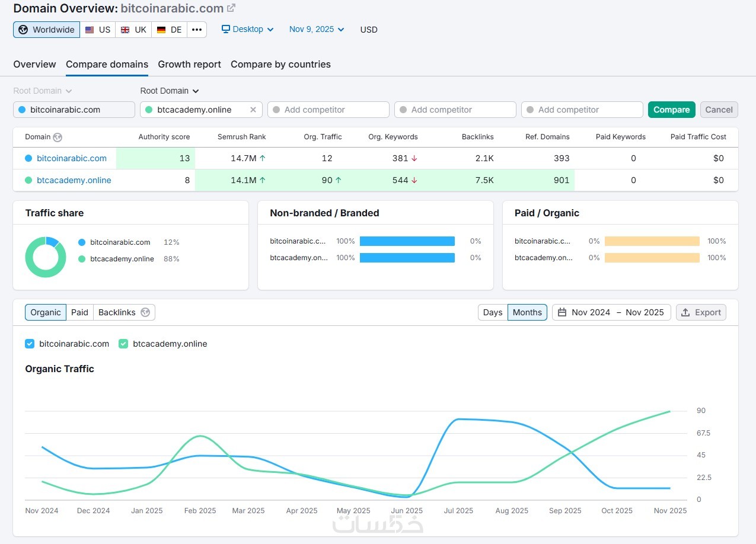Select the UK flag country filter

click(133, 30)
